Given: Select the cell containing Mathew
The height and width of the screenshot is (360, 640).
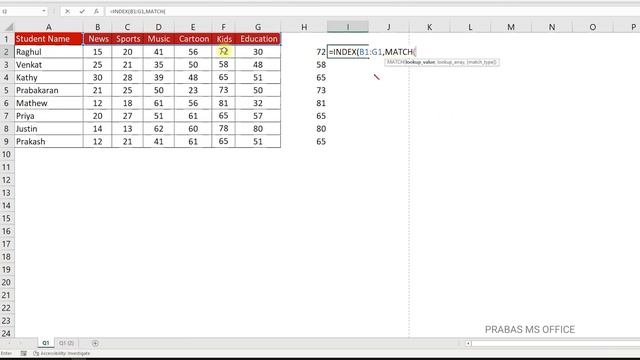Looking at the screenshot, I should point(49,103).
